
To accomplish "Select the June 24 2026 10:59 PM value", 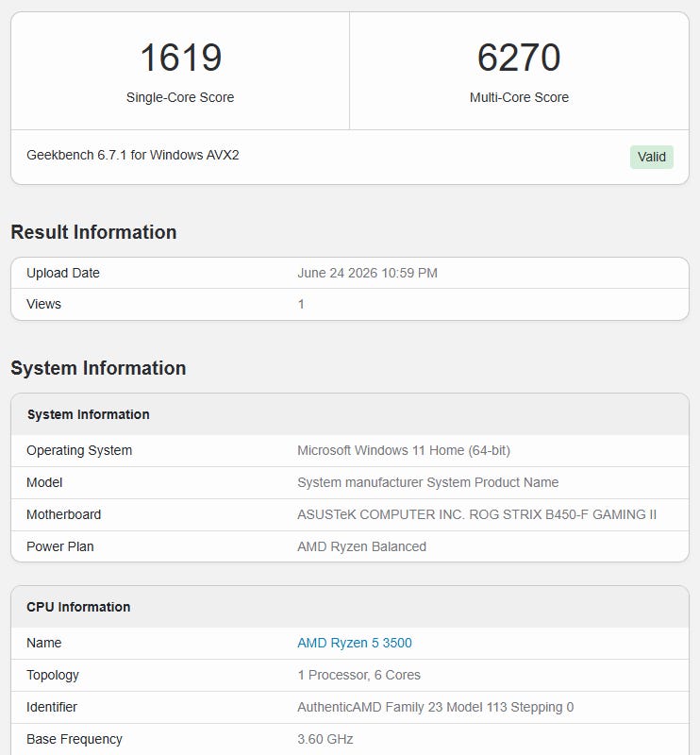I will pyautogui.click(x=367, y=273).
